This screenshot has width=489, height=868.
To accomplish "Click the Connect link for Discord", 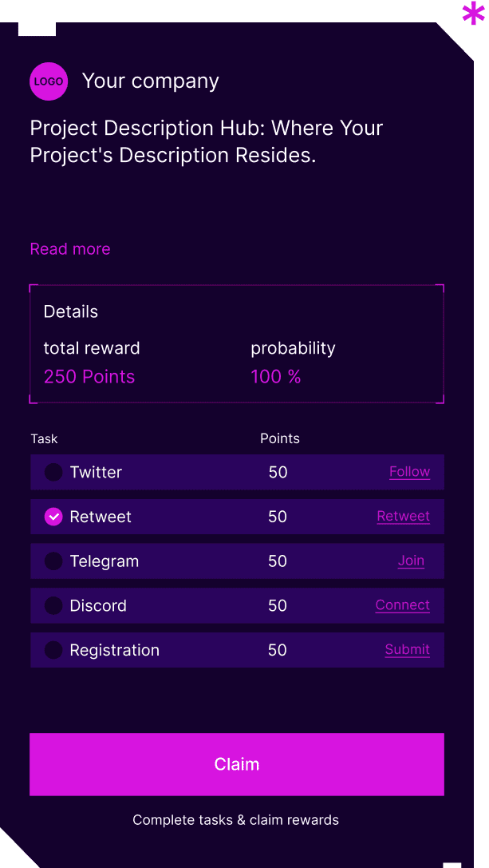I will 402,605.
